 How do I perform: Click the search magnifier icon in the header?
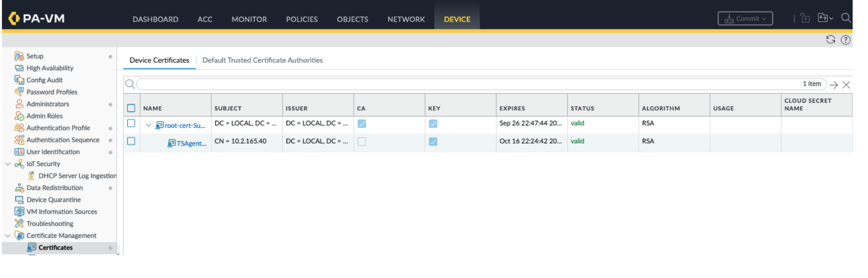point(846,18)
